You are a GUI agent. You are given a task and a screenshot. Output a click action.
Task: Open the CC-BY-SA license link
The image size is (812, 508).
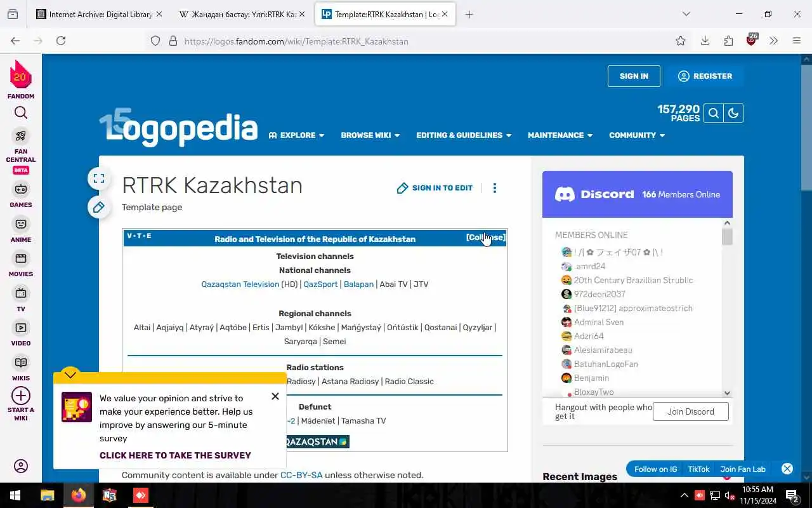301,475
